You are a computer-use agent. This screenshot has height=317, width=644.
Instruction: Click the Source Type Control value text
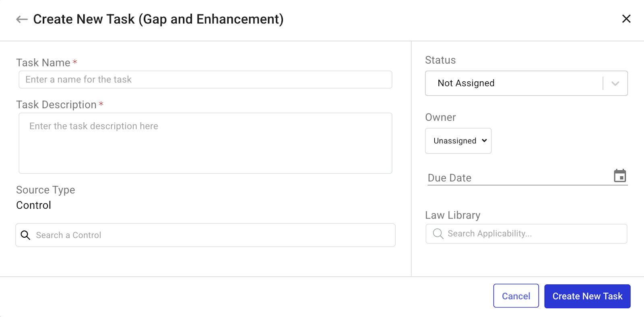34,205
